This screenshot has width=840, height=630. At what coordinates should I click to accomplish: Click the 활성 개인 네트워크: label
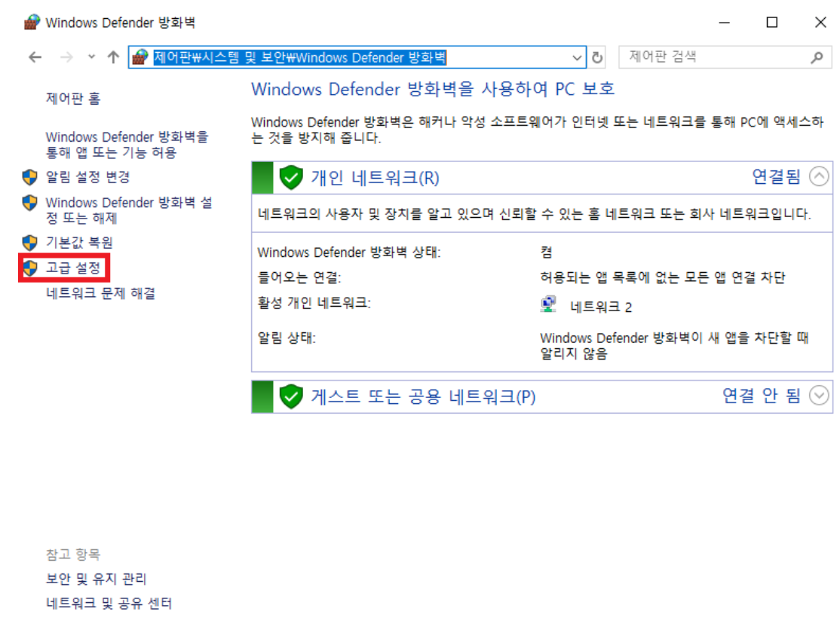click(314, 303)
